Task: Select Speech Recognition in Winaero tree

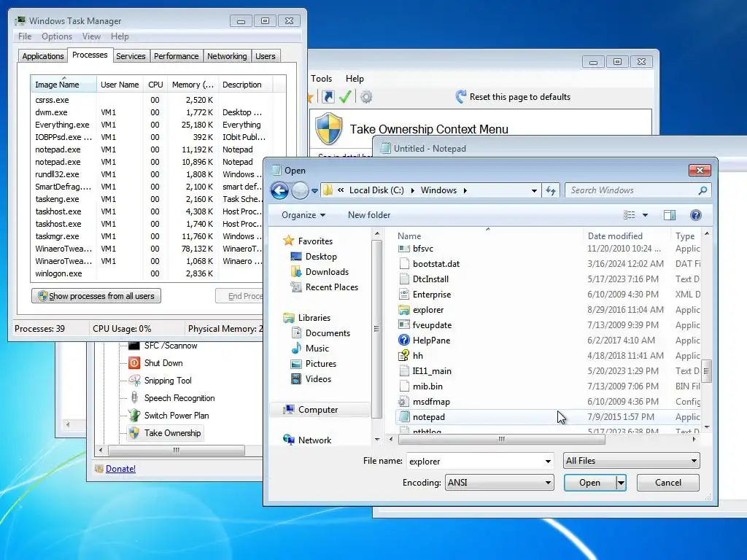Action: pos(179,398)
